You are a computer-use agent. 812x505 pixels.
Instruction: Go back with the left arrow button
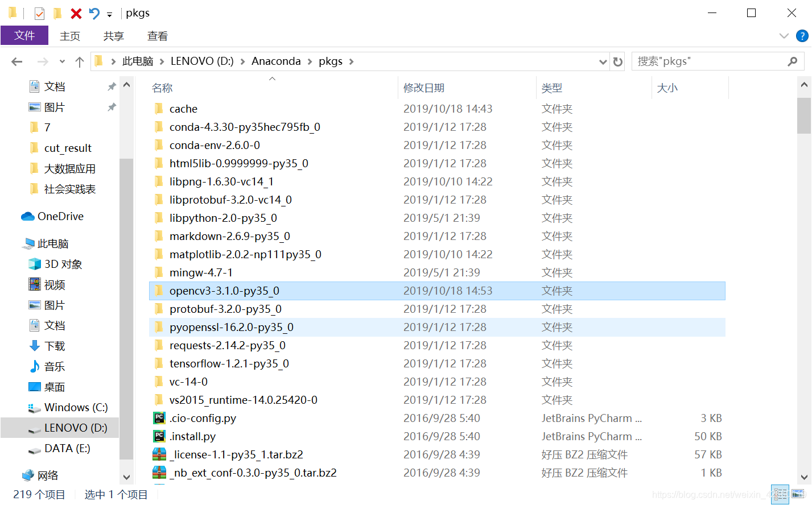coord(17,61)
